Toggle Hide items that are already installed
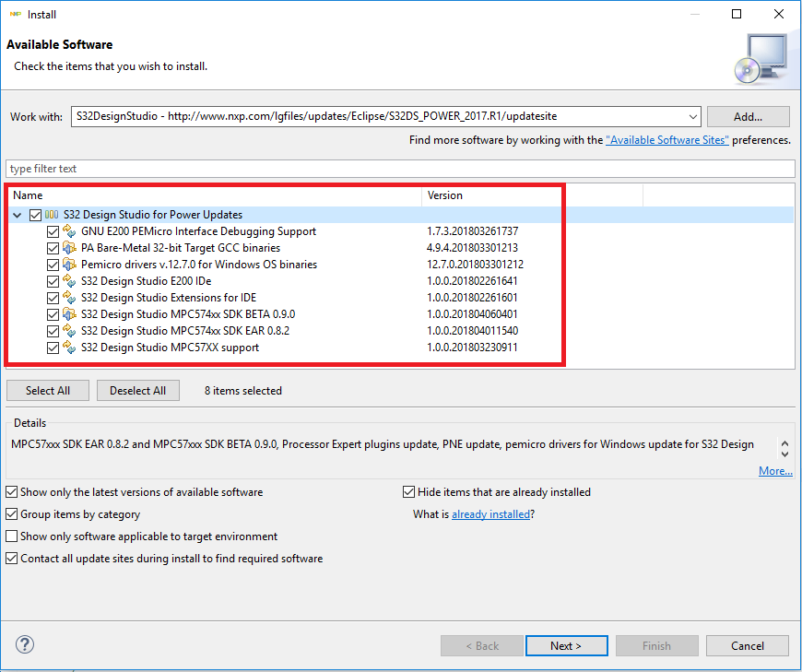Image resolution: width=802 pixels, height=672 pixels. click(408, 492)
